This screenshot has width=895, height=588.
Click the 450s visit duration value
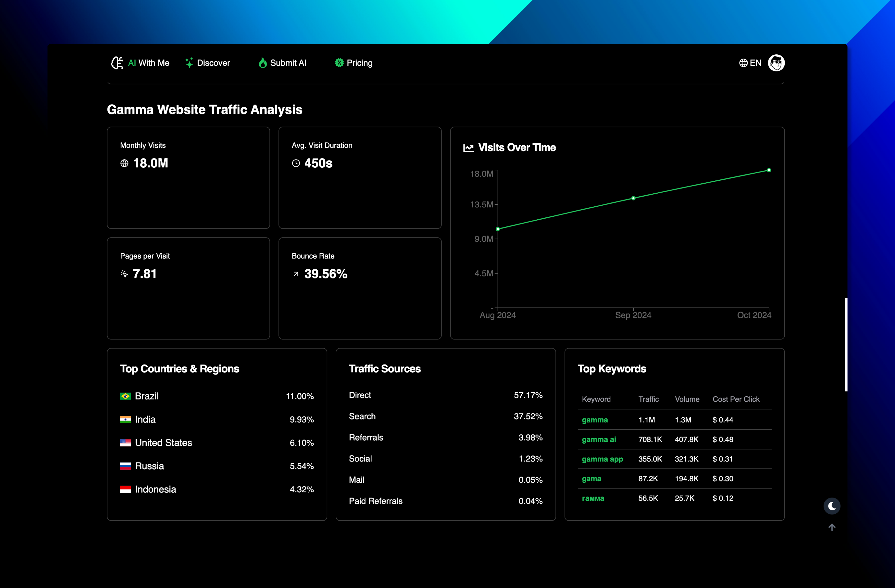point(318,163)
